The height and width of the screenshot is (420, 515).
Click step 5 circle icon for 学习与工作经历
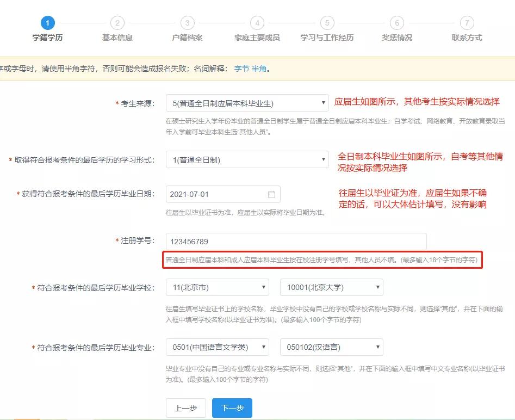coord(327,23)
